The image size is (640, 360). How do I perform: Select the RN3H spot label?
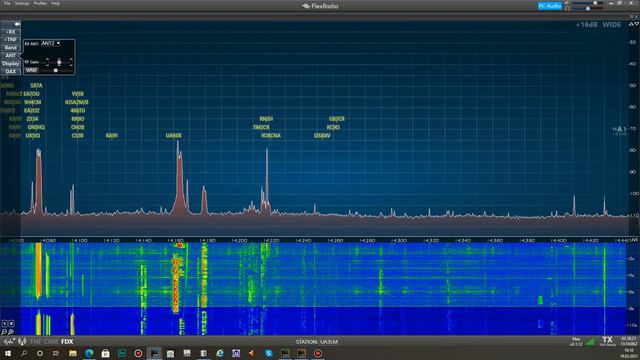point(266,119)
